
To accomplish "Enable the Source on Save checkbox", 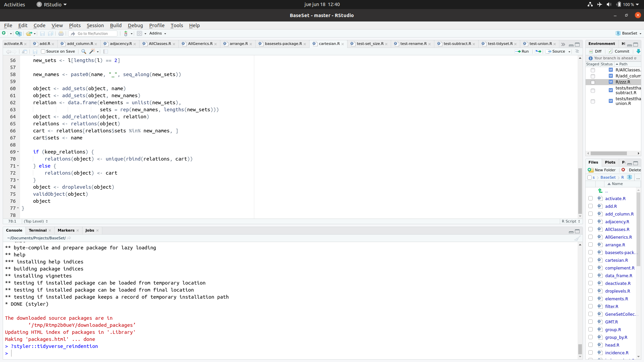I will coord(43,51).
